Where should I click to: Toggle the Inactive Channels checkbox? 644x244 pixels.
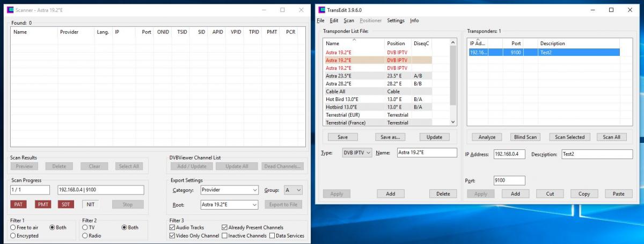[225, 235]
